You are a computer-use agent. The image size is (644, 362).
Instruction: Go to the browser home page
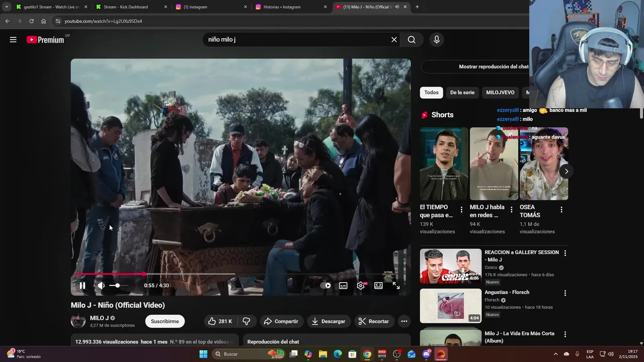pyautogui.click(x=43, y=21)
